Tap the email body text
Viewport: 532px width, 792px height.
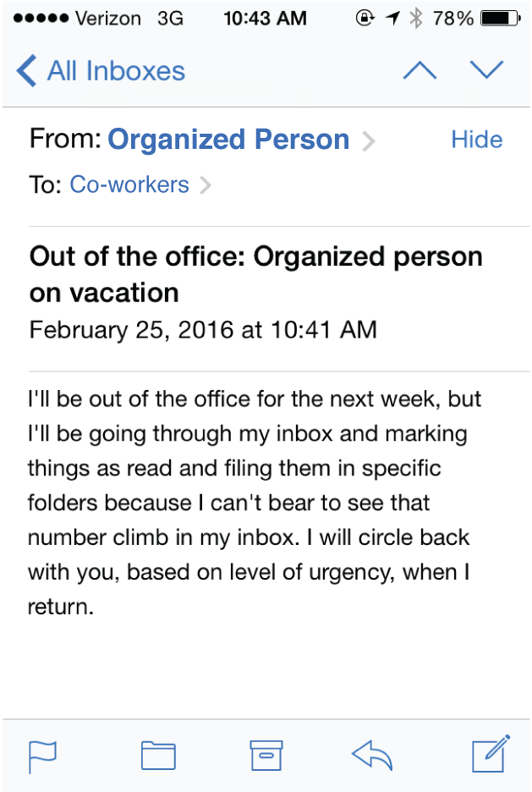[x=255, y=503]
